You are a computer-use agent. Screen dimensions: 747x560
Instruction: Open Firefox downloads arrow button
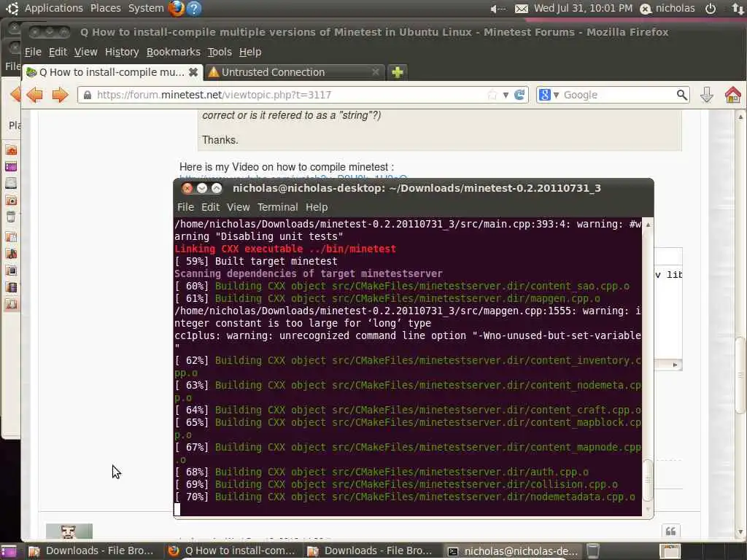pyautogui.click(x=706, y=95)
